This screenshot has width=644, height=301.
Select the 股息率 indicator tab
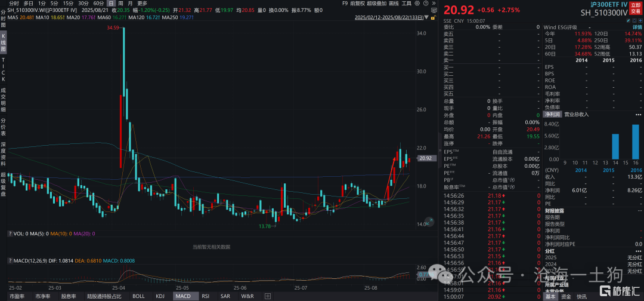69,296
